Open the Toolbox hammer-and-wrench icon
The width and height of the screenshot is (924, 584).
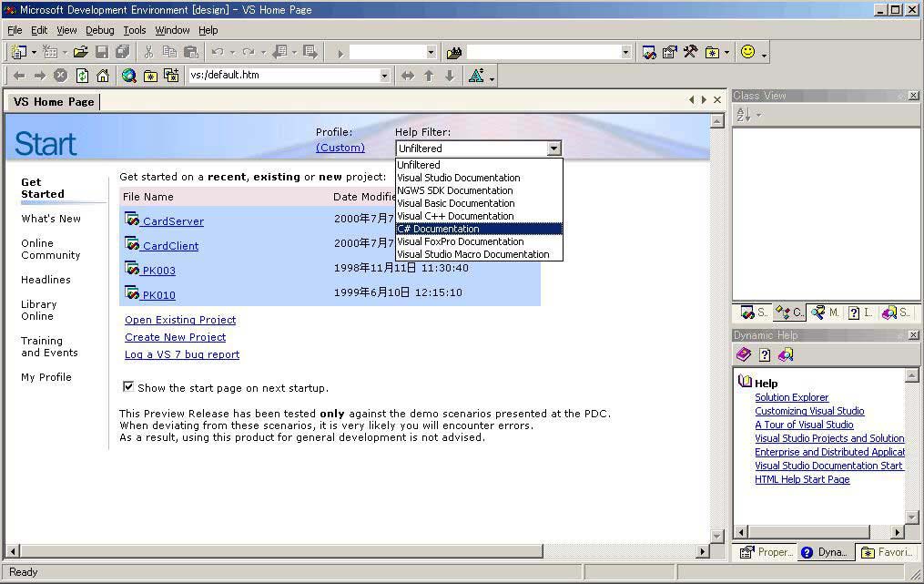point(691,52)
